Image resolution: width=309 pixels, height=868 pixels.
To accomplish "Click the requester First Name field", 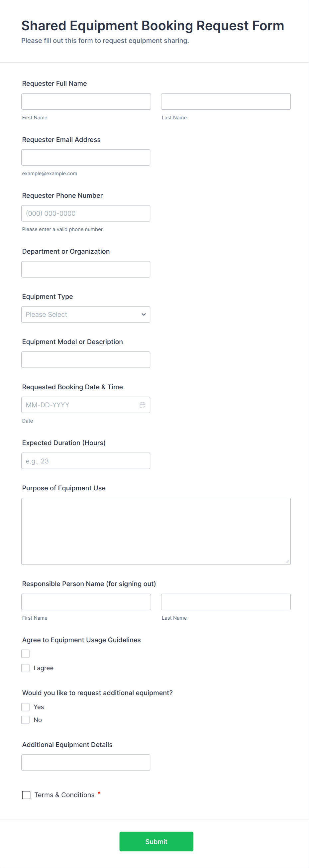I will pos(86,101).
